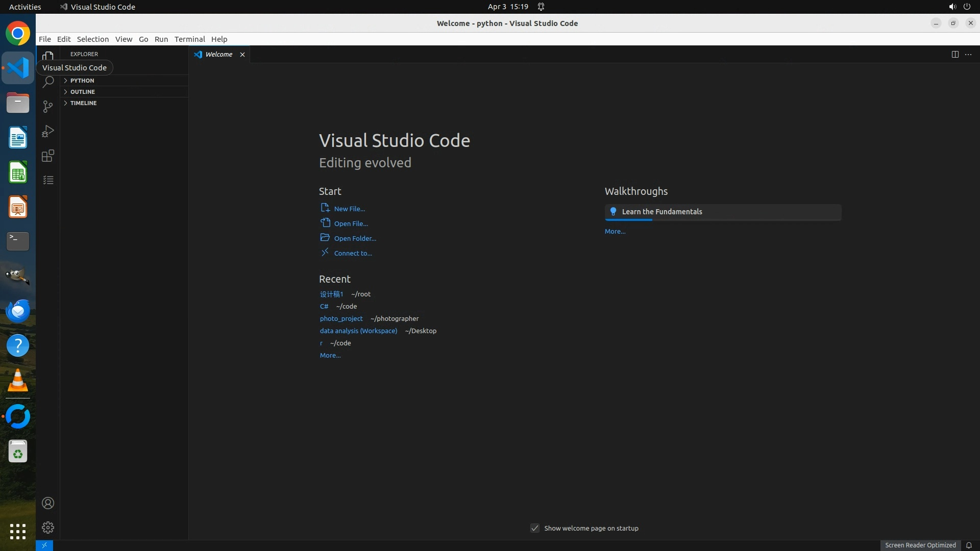Toggle Show welcome page on startup checkbox

point(535,528)
